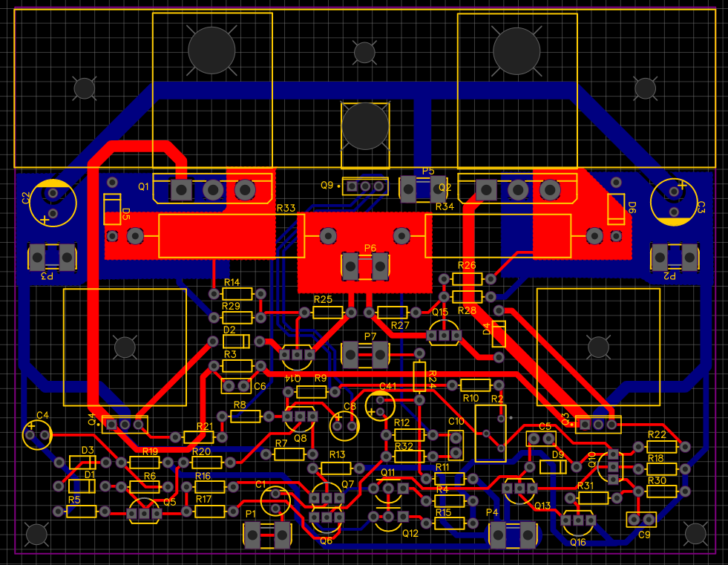Select diode D1
This screenshot has height=565, width=728.
pyautogui.click(x=82, y=486)
